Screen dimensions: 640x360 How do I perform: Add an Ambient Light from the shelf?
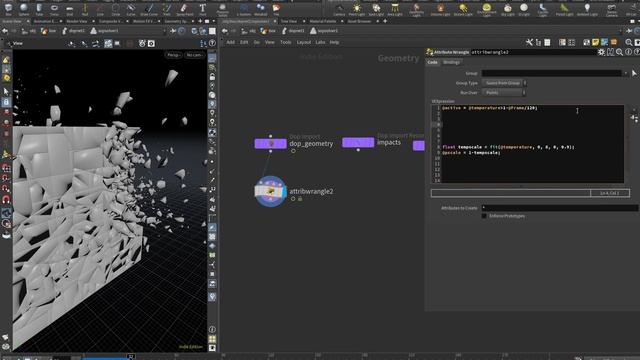coord(587,9)
